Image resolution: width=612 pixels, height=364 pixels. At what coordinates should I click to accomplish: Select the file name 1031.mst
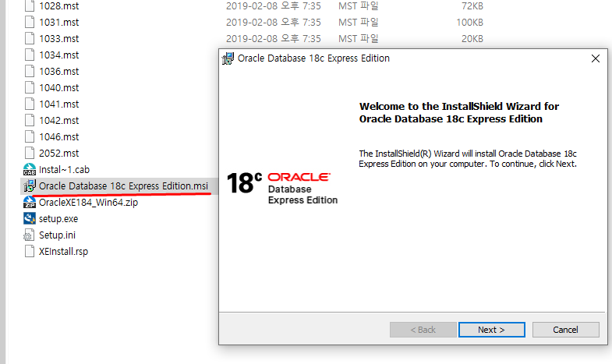tap(59, 23)
